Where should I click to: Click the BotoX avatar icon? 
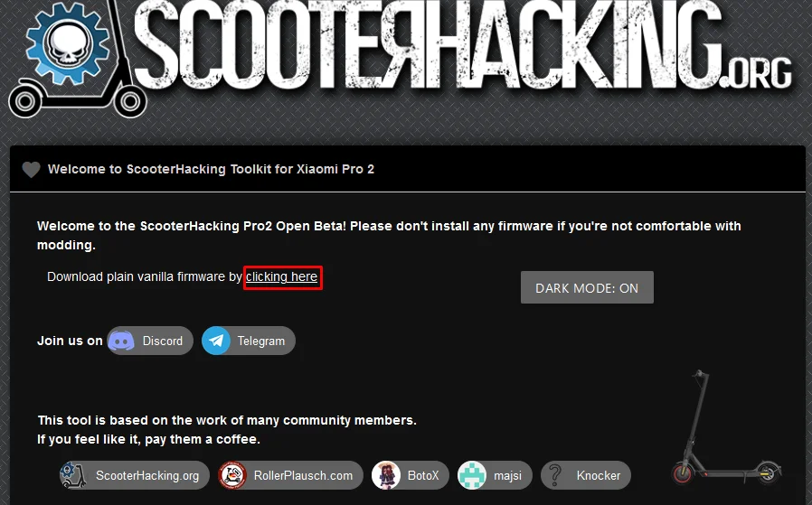[x=386, y=475]
